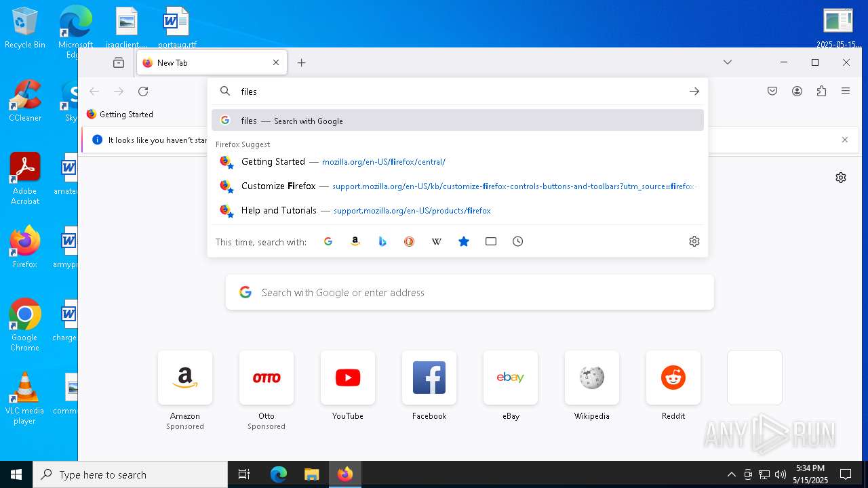Search bookmarks with the star icon
868x488 pixels.
pyautogui.click(x=464, y=241)
